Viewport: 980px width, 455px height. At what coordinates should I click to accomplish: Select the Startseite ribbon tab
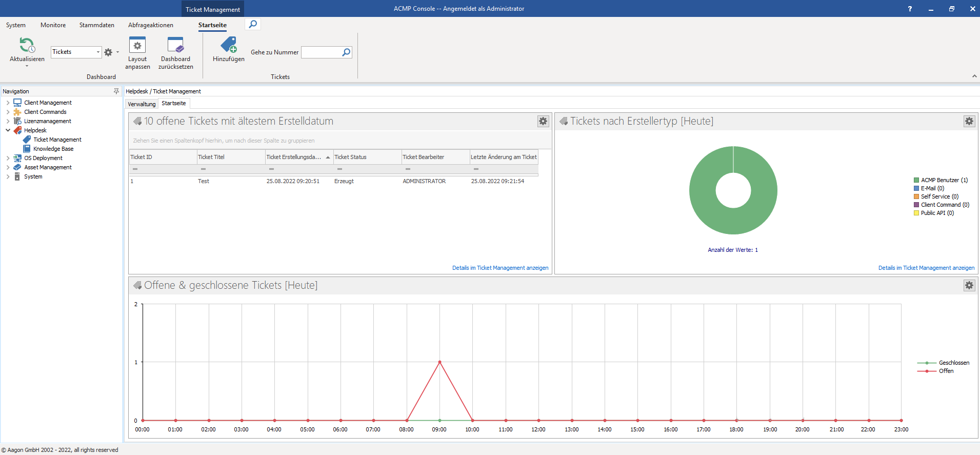[212, 25]
